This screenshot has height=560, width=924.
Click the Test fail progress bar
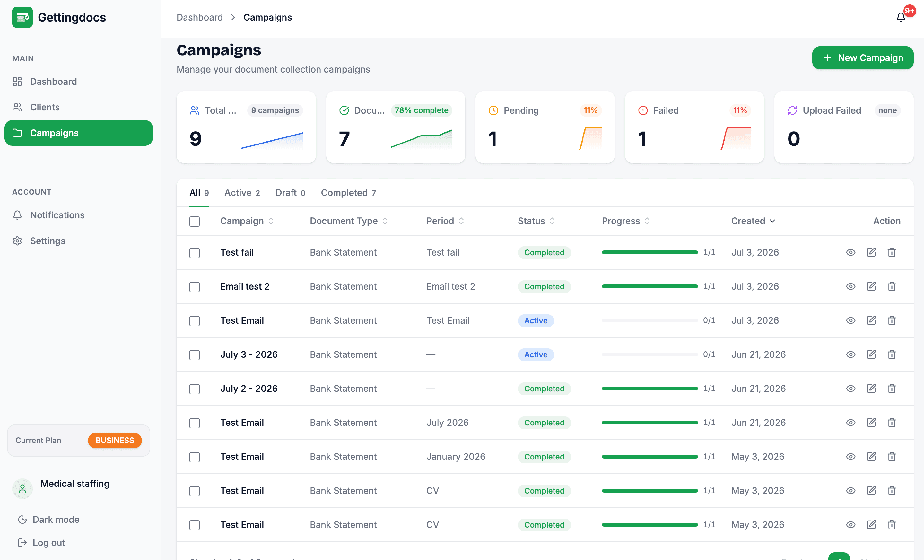point(649,252)
